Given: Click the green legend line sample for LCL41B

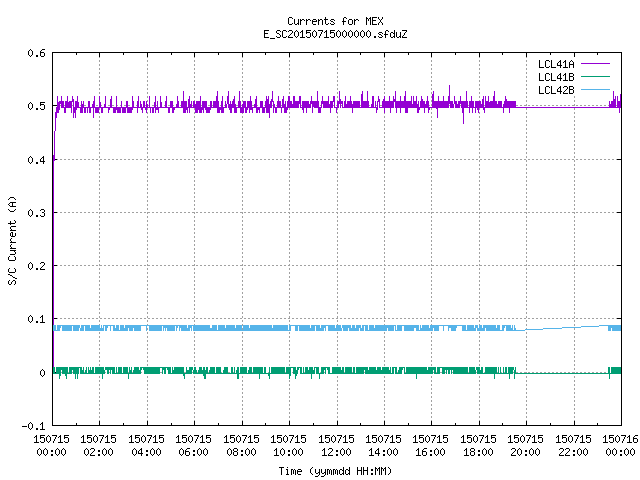Looking at the screenshot, I should (595, 76).
